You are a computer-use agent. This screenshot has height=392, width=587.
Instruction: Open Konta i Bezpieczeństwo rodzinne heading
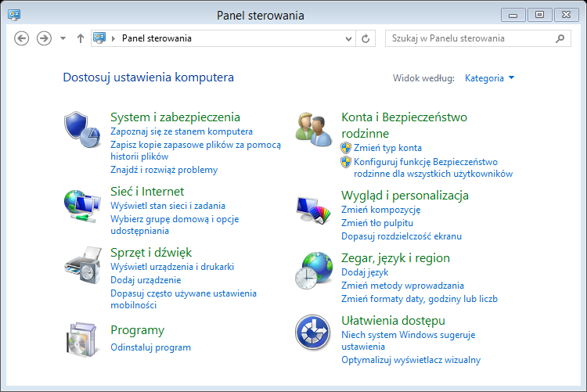(405, 125)
